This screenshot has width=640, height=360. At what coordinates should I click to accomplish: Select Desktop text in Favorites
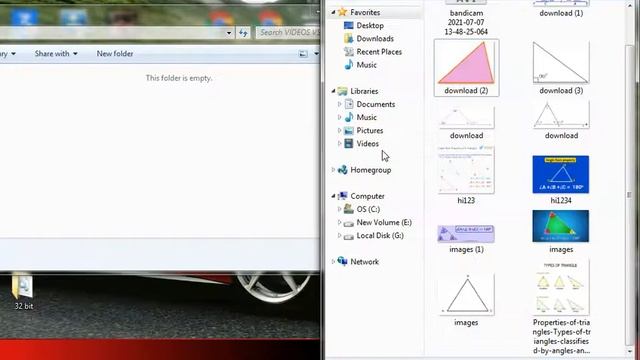pyautogui.click(x=370, y=25)
